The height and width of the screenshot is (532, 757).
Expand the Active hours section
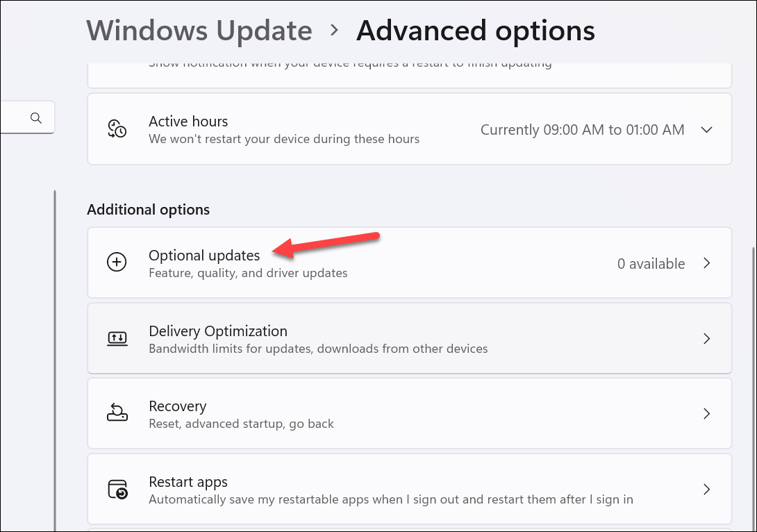pos(707,129)
